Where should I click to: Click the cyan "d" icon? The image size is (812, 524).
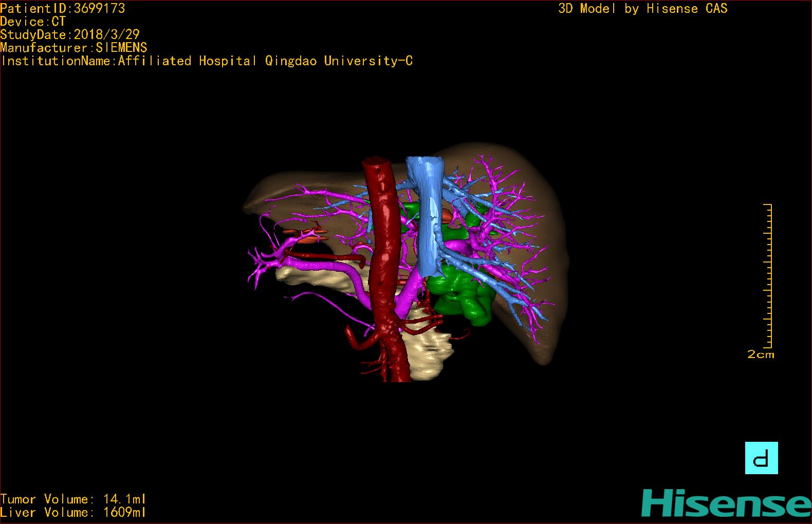(761, 458)
